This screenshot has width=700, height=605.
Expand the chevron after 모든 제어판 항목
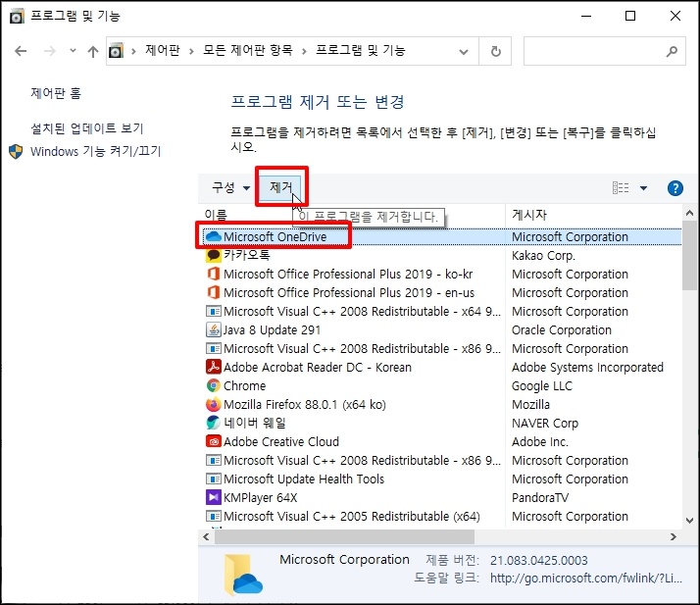click(x=304, y=51)
